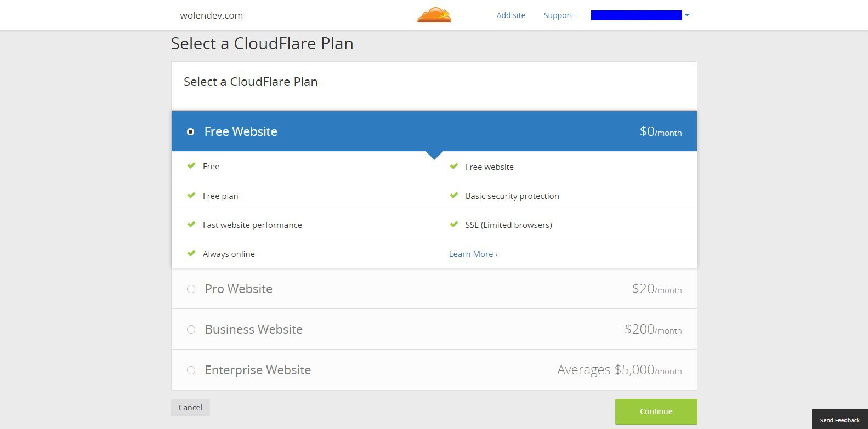Pick the Enterprise Website radio option
Viewport: 868px width, 429px height.
(x=191, y=370)
